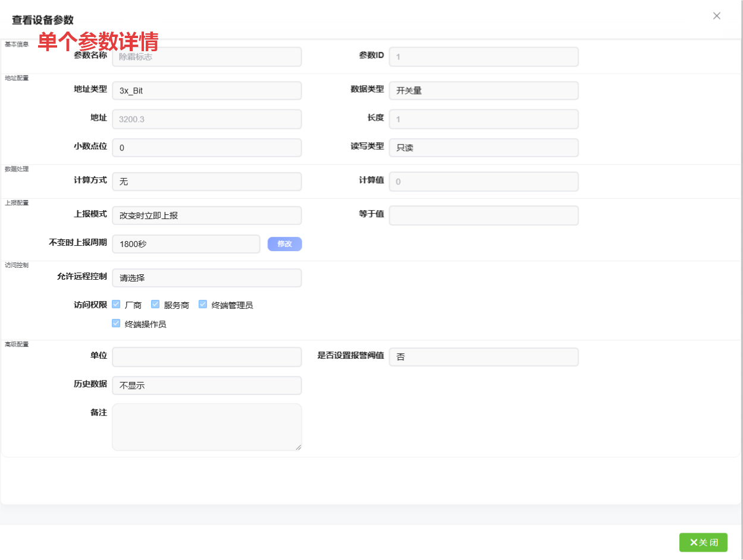Open the 允许远程控制 dropdown showing 请选择
Image resolution: width=743 pixels, height=560 pixels.
click(x=207, y=278)
